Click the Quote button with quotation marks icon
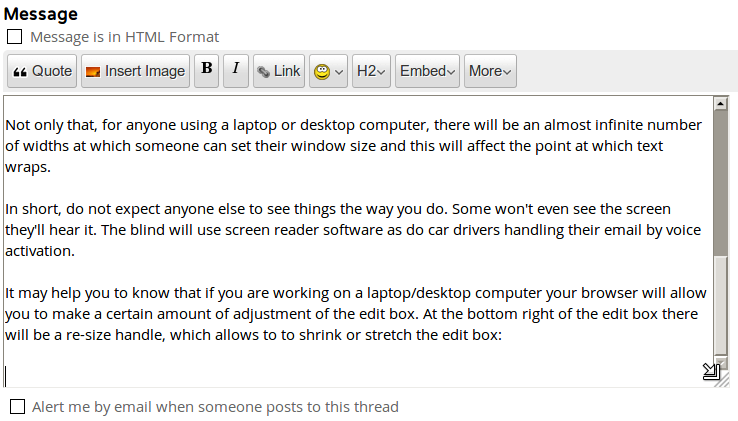Screen dimensions: 738x421 [x=42, y=71]
